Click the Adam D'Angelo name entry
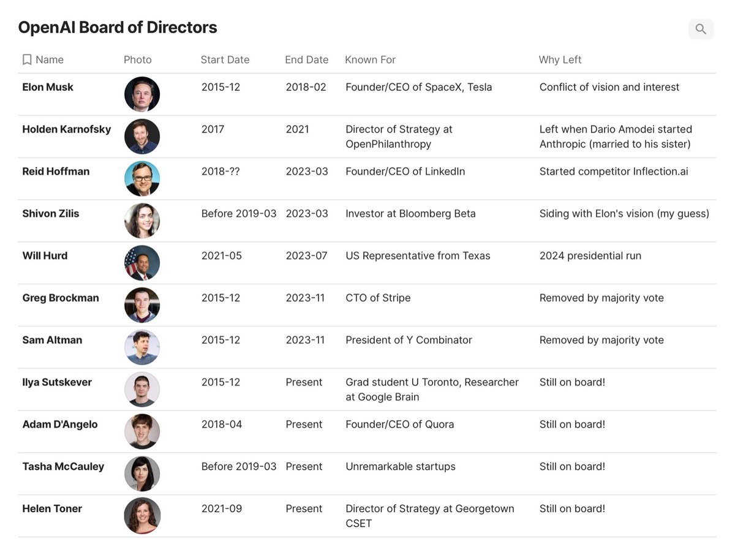 [60, 424]
